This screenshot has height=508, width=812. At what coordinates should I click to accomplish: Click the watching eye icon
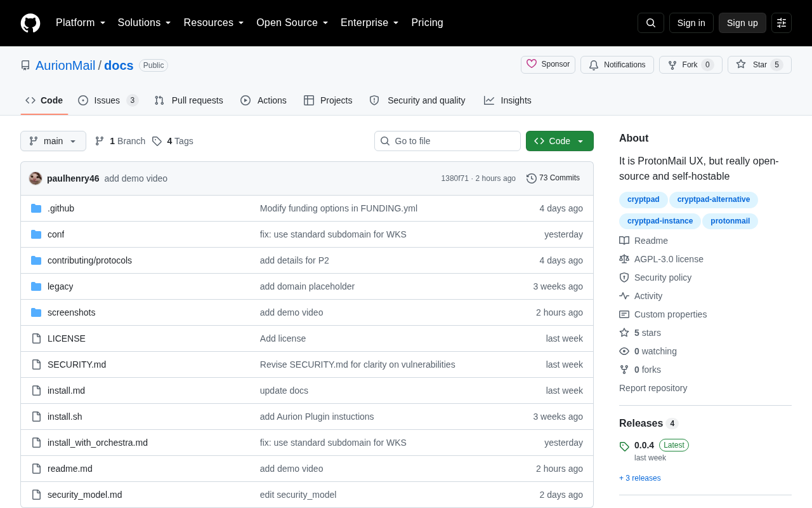pos(624,351)
